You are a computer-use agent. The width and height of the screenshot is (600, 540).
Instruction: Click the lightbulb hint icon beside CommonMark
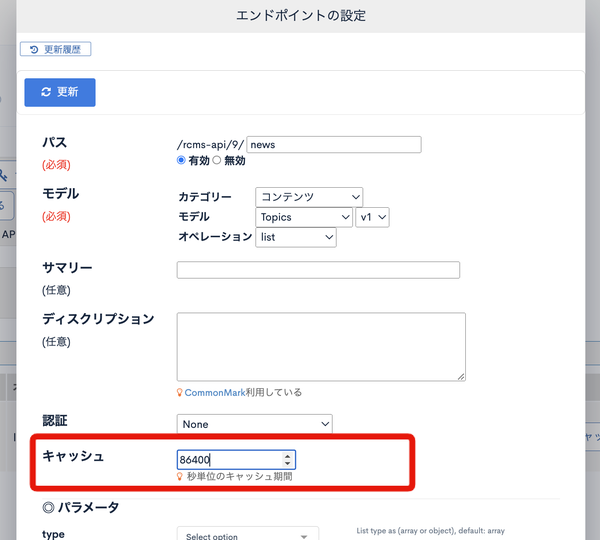point(179,393)
